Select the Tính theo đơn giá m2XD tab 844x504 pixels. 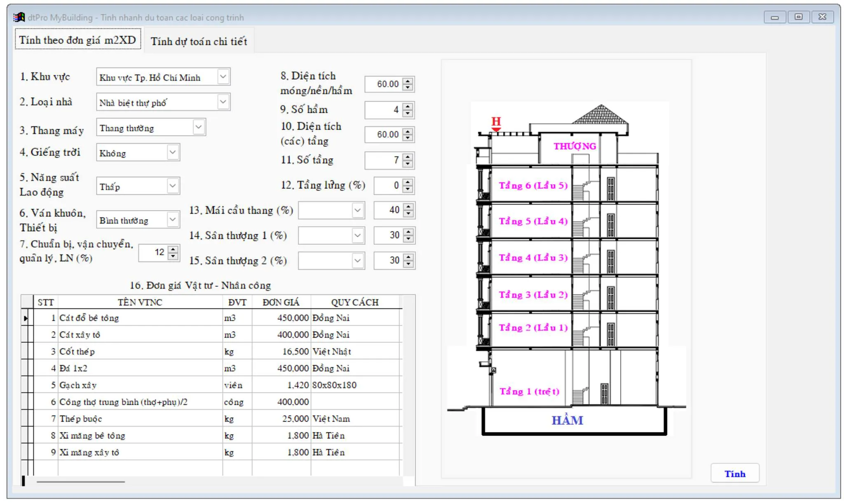coord(78,40)
